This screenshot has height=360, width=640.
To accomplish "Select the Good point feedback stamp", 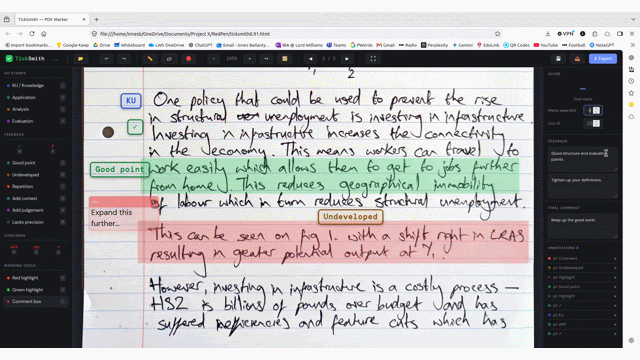I will point(36,163).
